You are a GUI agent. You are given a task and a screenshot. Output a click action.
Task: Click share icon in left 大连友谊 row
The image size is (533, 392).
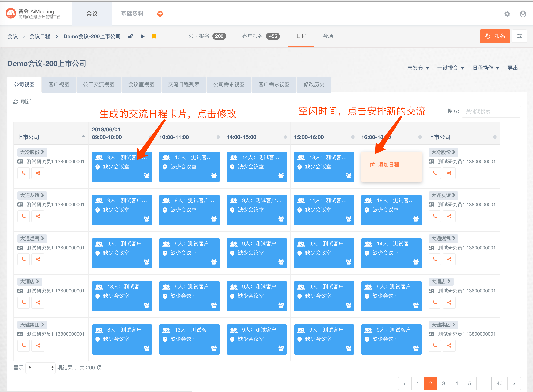38,216
